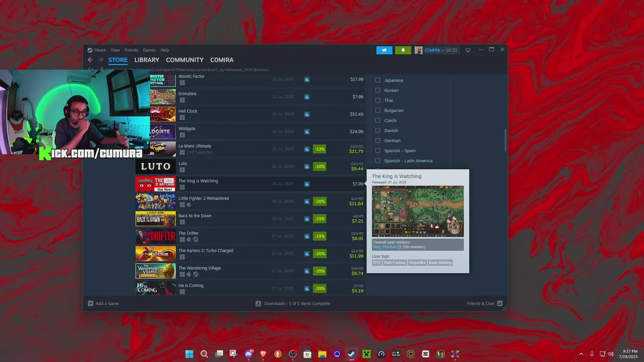Click the Base Building user tag

pos(440,262)
